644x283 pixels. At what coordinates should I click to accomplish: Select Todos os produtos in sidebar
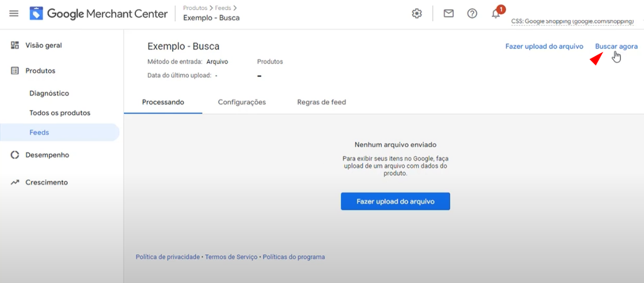click(60, 113)
